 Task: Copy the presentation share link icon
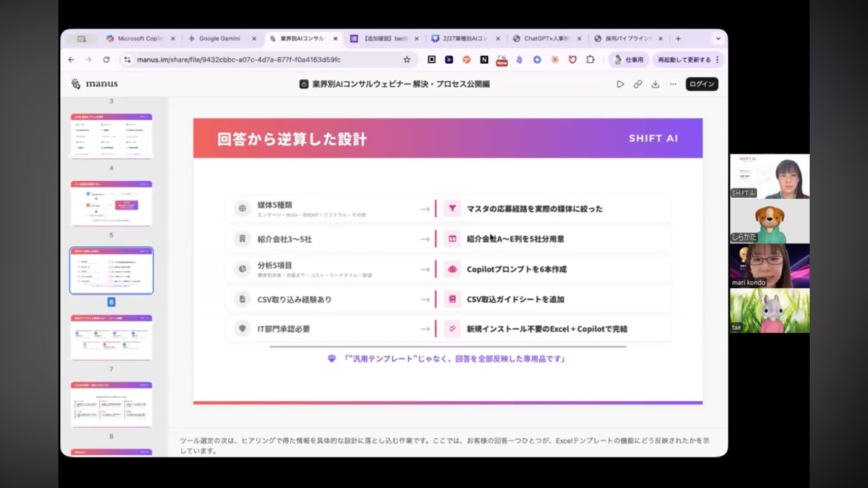click(637, 84)
